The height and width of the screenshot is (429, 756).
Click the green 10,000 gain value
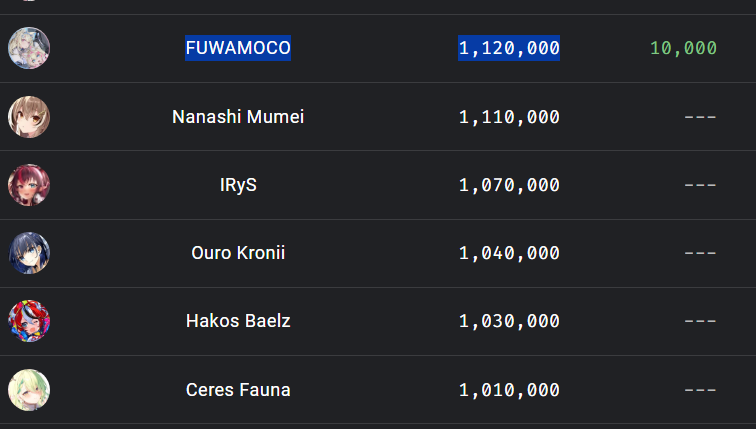click(684, 48)
